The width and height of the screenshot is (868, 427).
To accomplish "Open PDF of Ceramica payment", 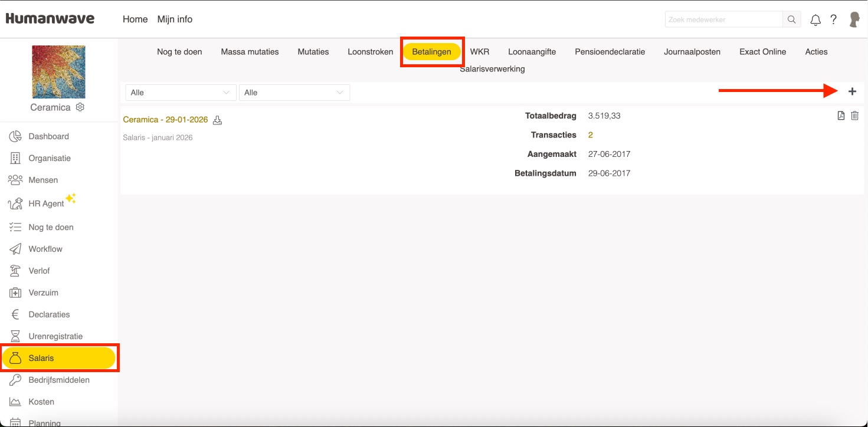I will pyautogui.click(x=841, y=116).
